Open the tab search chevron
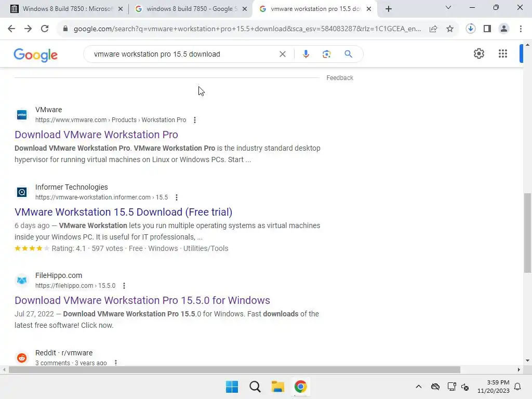Screen dimensions: 532x399 (x=448, y=7)
